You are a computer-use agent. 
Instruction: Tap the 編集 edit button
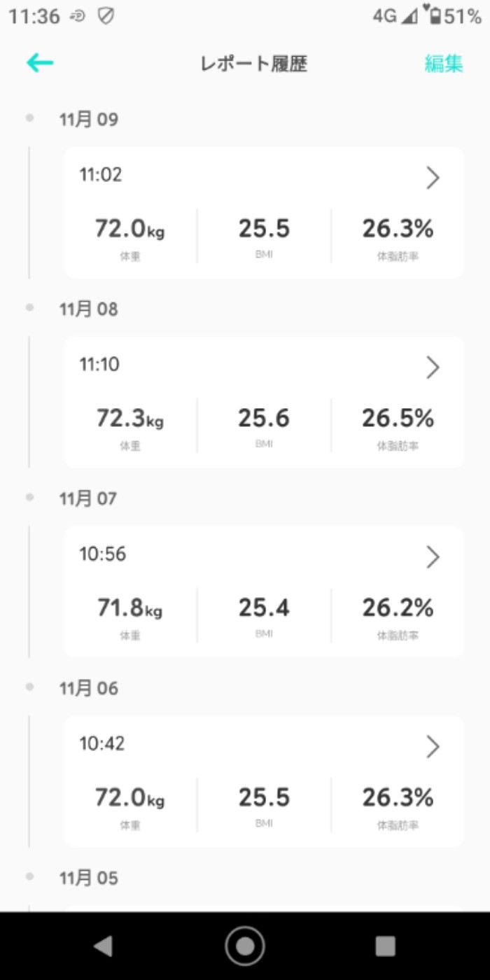tap(444, 64)
